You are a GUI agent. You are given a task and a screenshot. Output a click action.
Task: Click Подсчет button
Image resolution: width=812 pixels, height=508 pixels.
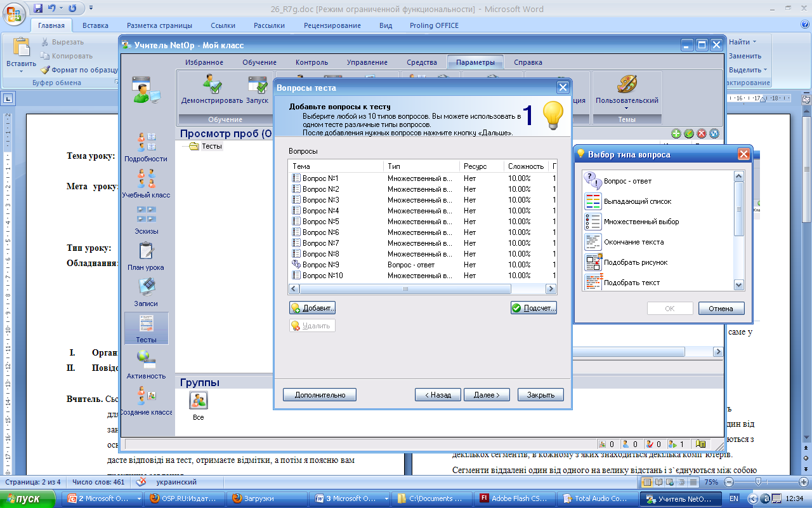click(534, 308)
